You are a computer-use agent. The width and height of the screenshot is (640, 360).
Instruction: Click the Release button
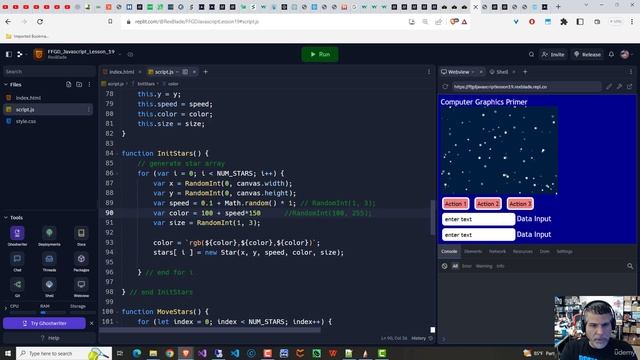point(587,54)
